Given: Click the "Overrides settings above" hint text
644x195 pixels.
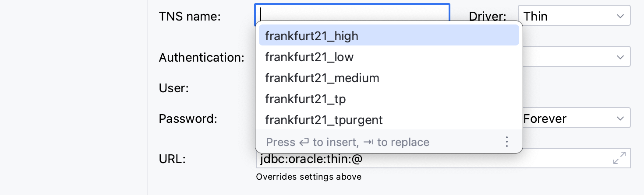Looking at the screenshot, I should tap(308, 177).
